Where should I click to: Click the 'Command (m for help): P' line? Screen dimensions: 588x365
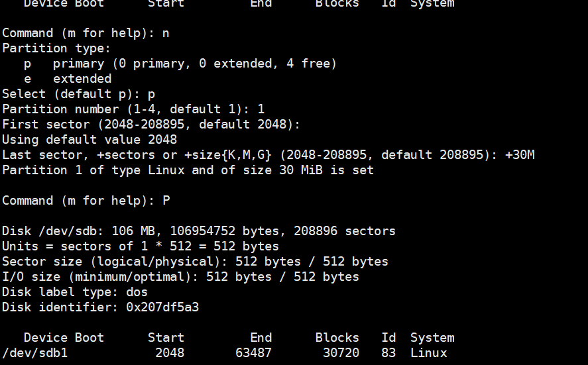(86, 201)
